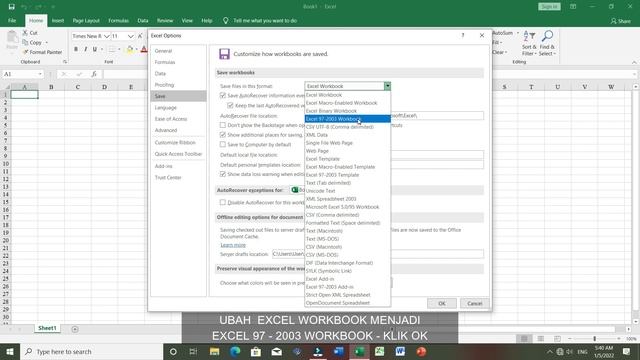The width and height of the screenshot is (640, 360).
Task: Open Find & Select magnifier
Action: pos(547,43)
